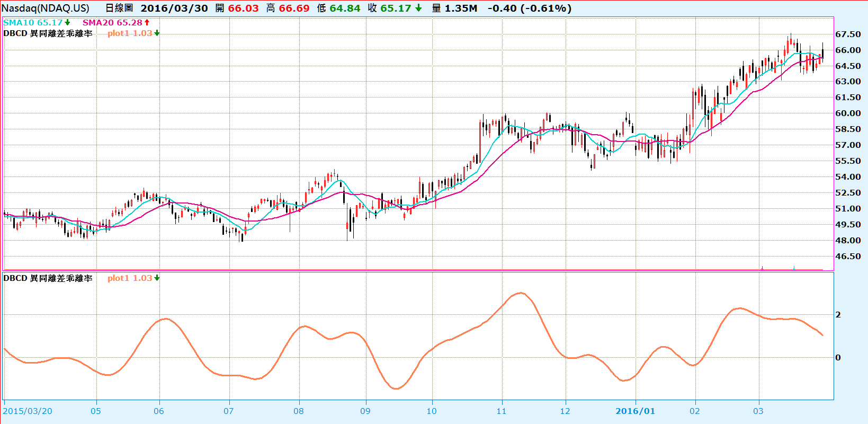This screenshot has height=424, width=868.
Task: Click the cyan marker at price chart bottom
Action: tap(794, 268)
